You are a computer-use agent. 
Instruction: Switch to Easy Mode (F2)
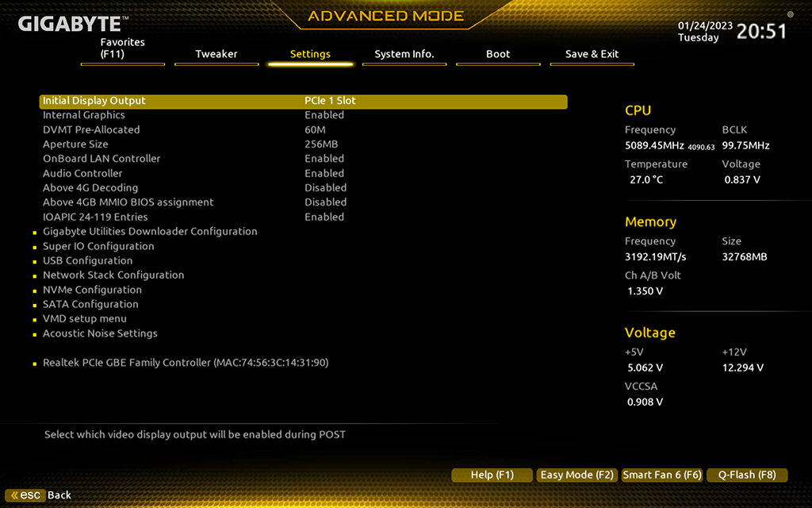click(577, 475)
